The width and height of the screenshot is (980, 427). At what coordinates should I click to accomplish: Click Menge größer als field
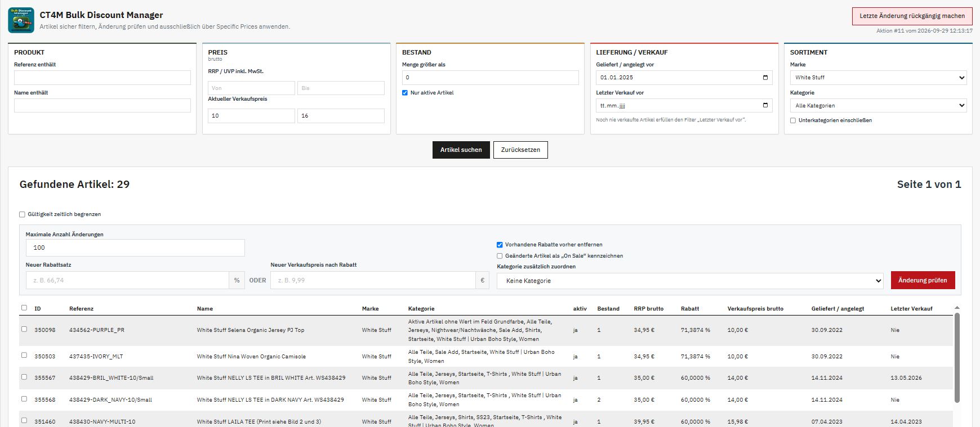point(490,78)
